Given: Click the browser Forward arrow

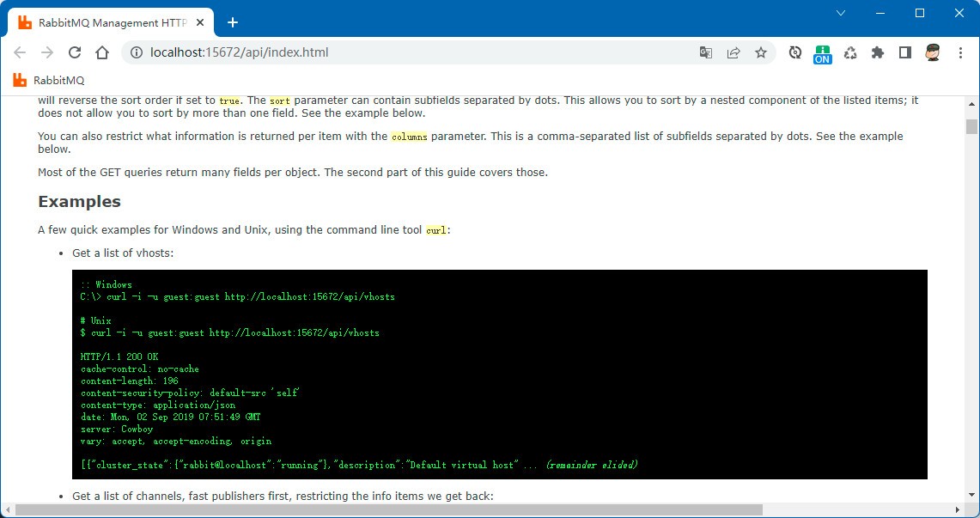Looking at the screenshot, I should (x=47, y=52).
